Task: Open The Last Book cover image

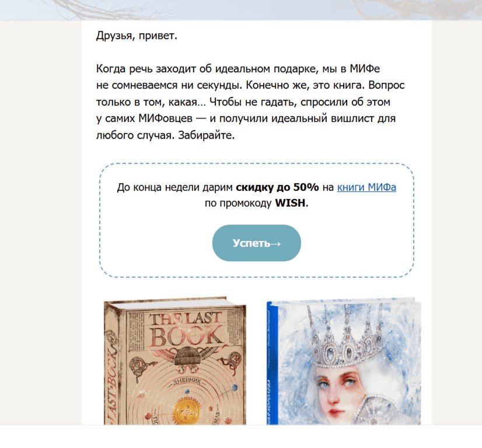Action: coord(175,360)
